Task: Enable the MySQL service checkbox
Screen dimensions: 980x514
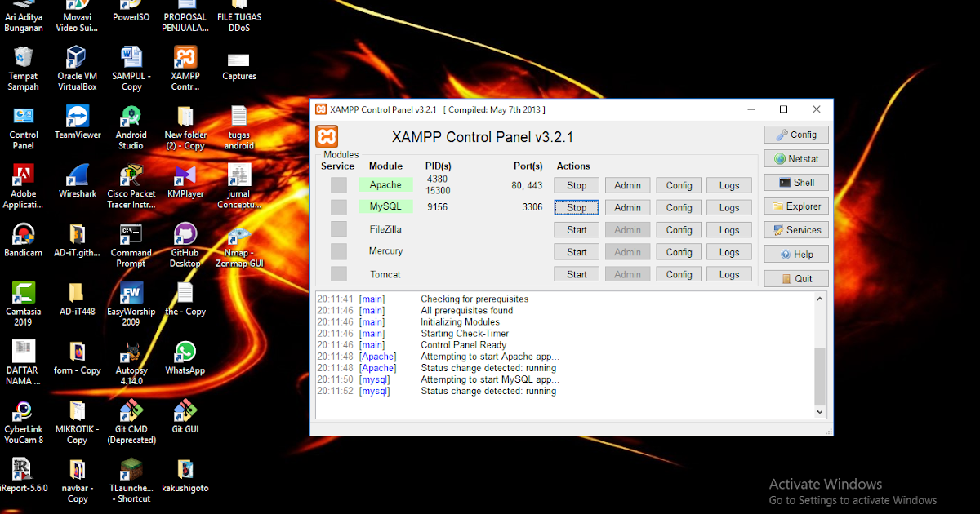Action: (x=338, y=207)
